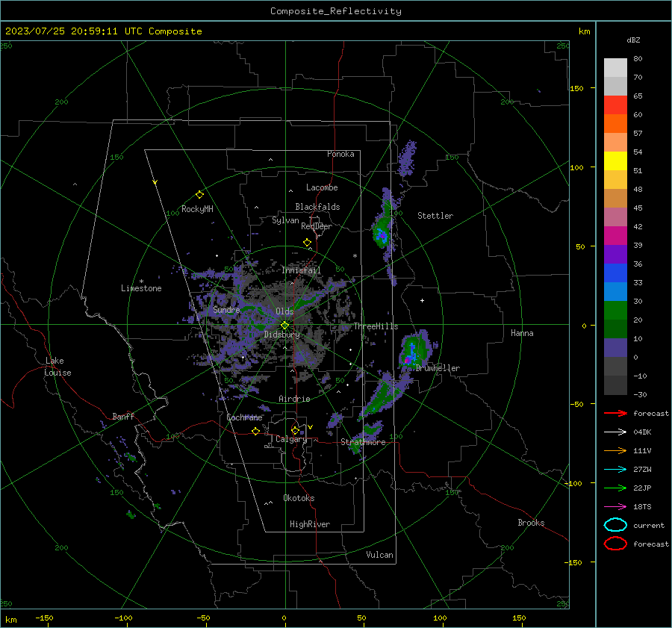Click the Vulcan city label
The width and height of the screenshot is (672, 628).
tap(379, 555)
